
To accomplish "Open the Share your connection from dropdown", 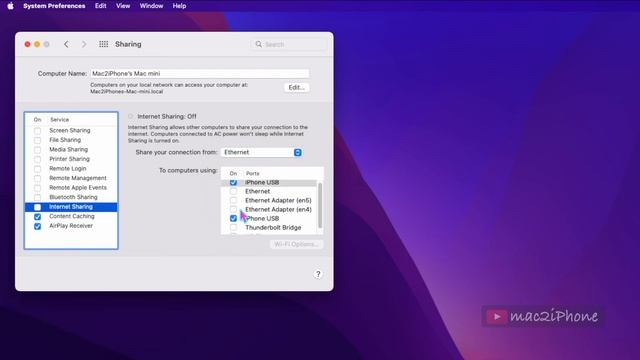I will click(262, 152).
